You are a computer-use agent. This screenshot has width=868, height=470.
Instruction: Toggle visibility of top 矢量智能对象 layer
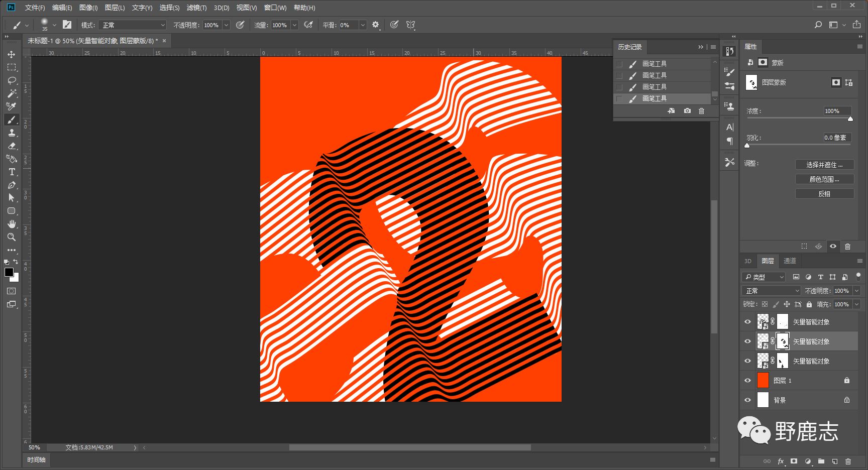pyautogui.click(x=747, y=322)
